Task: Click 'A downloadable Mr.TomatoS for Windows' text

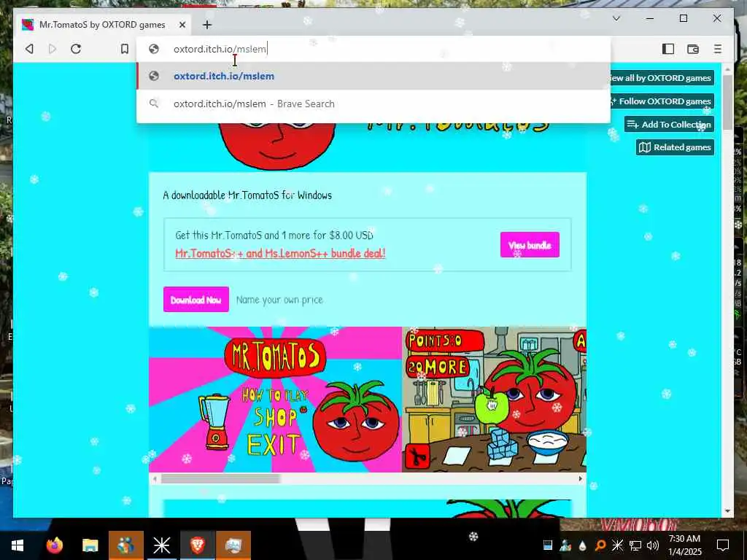Action: coord(247,195)
